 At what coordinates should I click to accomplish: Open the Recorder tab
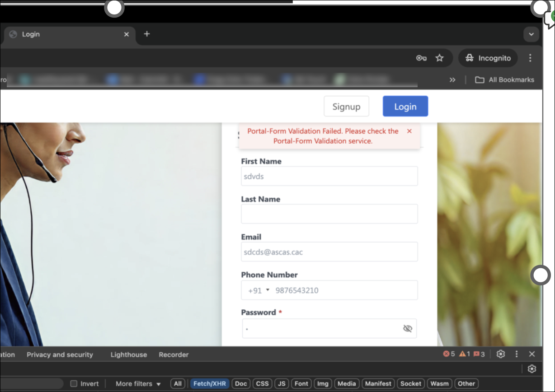click(x=174, y=355)
